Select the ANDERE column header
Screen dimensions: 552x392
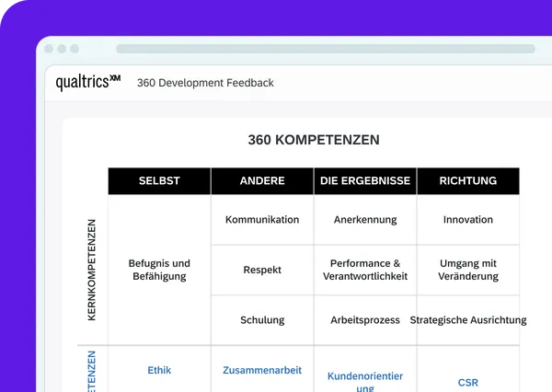[262, 180]
